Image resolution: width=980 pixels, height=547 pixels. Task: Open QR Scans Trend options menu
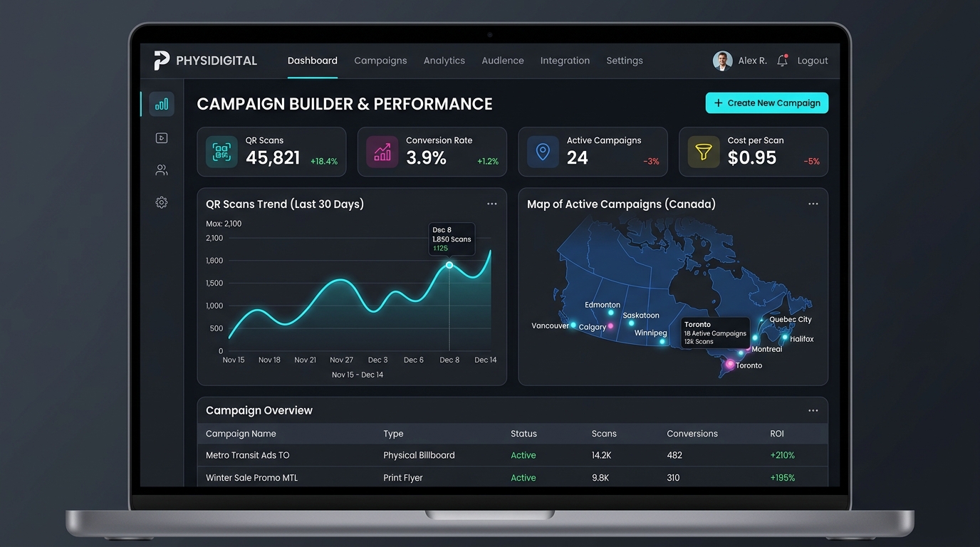492,204
